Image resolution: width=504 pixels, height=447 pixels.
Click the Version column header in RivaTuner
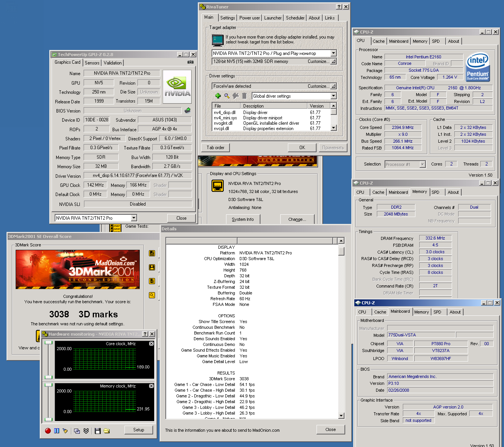319,106
